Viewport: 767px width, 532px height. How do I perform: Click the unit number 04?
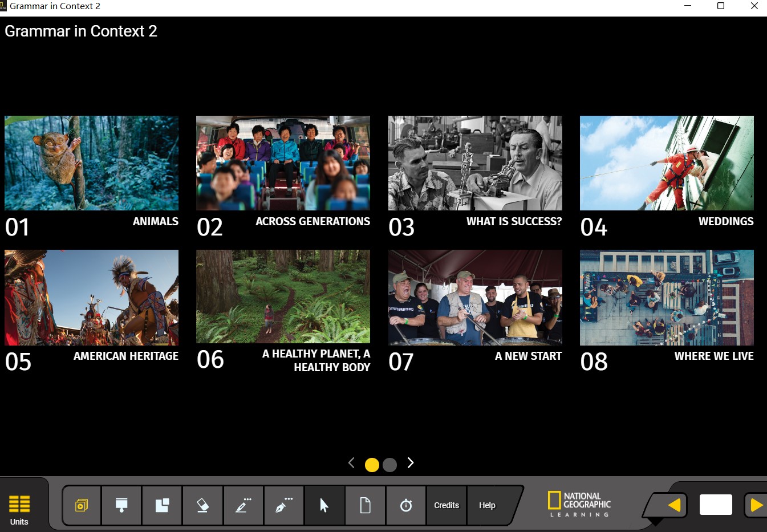(594, 228)
